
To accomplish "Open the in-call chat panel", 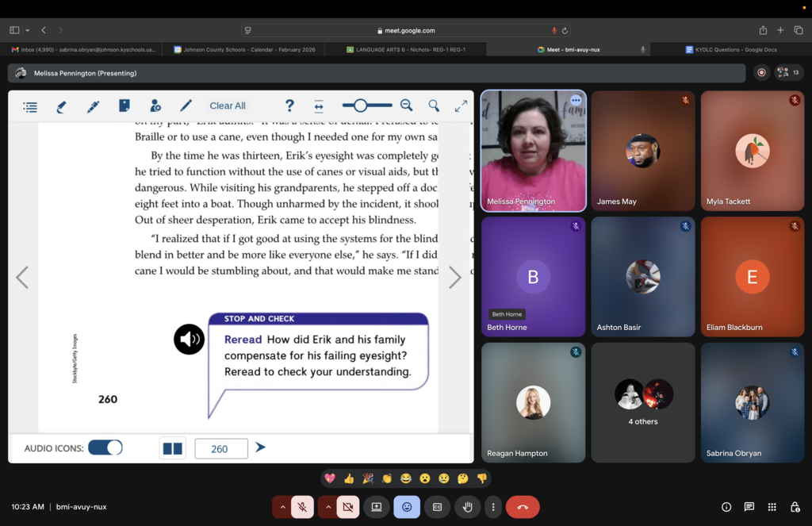I will [749, 507].
